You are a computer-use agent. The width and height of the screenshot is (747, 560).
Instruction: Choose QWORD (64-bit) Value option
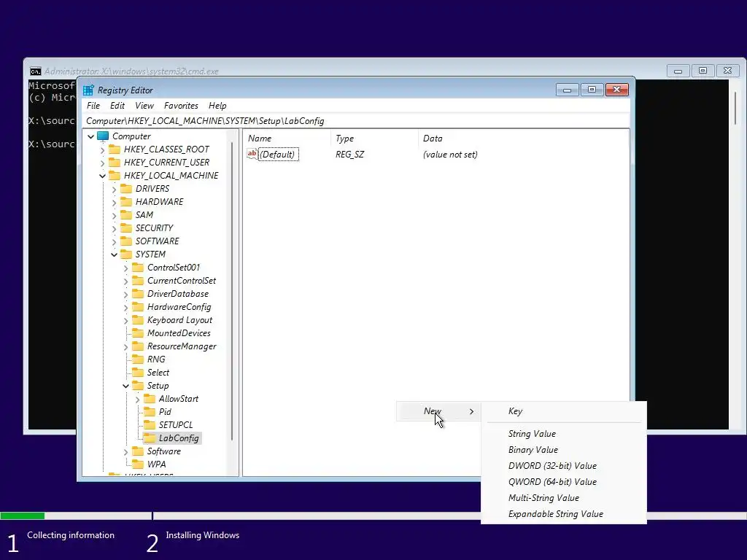pos(564,482)
